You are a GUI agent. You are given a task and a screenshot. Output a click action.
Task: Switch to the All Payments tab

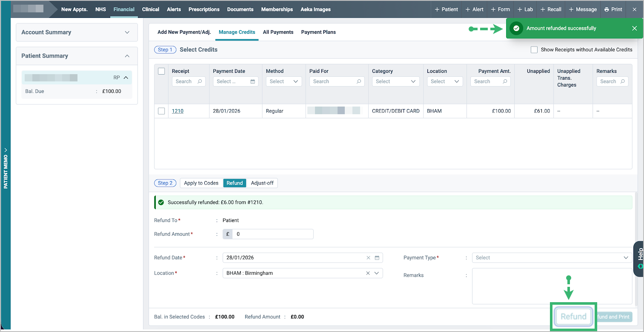pos(278,32)
